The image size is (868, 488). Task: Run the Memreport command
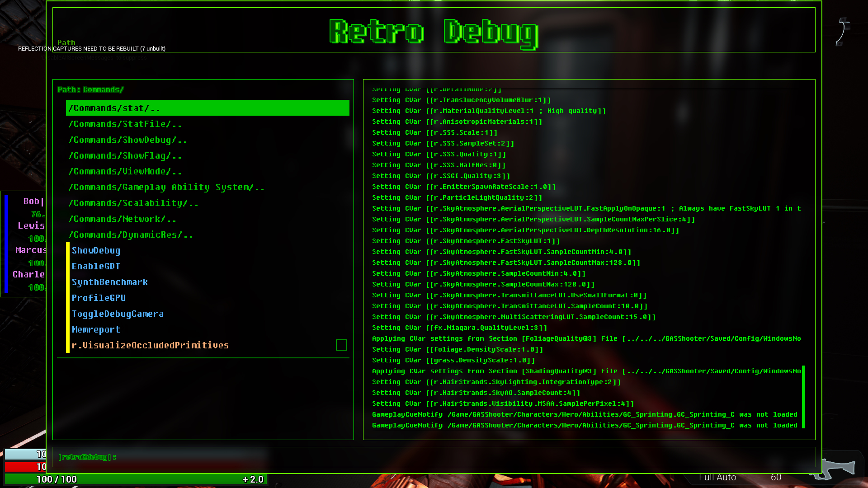pyautogui.click(x=96, y=329)
